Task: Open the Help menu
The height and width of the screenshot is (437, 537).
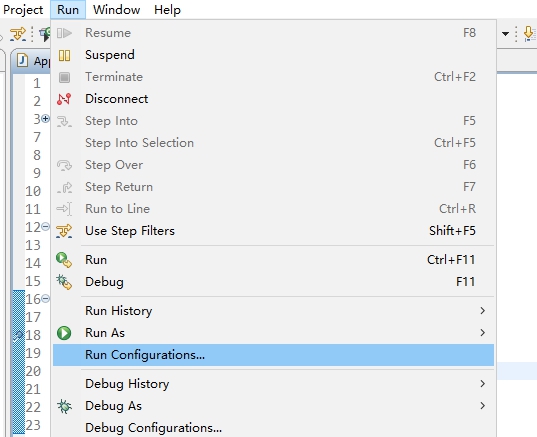Action: click(x=167, y=10)
